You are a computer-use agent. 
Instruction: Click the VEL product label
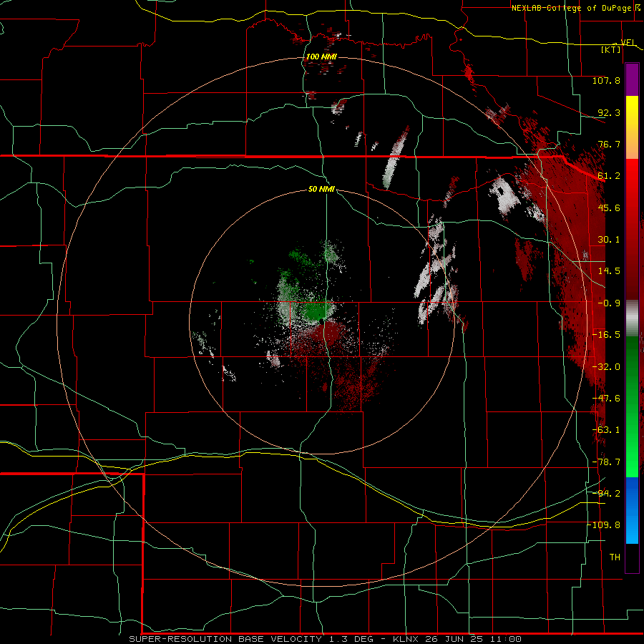[x=628, y=42]
